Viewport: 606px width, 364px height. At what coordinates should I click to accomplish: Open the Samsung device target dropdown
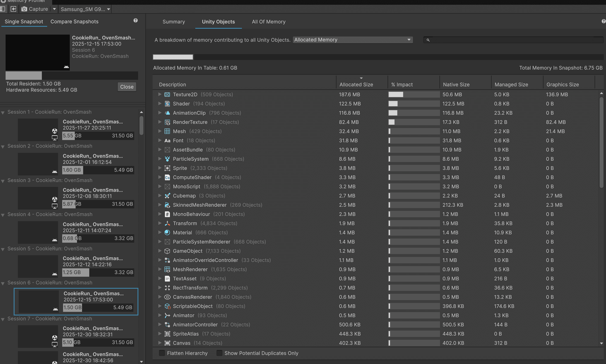[x=85, y=9]
